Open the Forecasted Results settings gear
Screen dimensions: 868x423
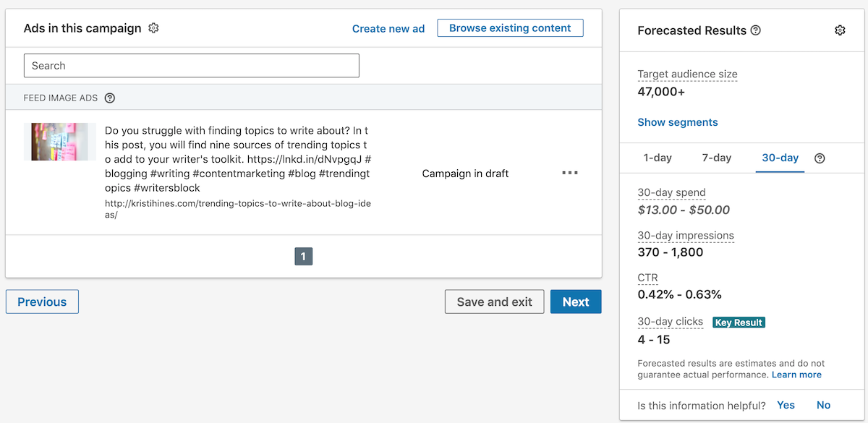[840, 30]
